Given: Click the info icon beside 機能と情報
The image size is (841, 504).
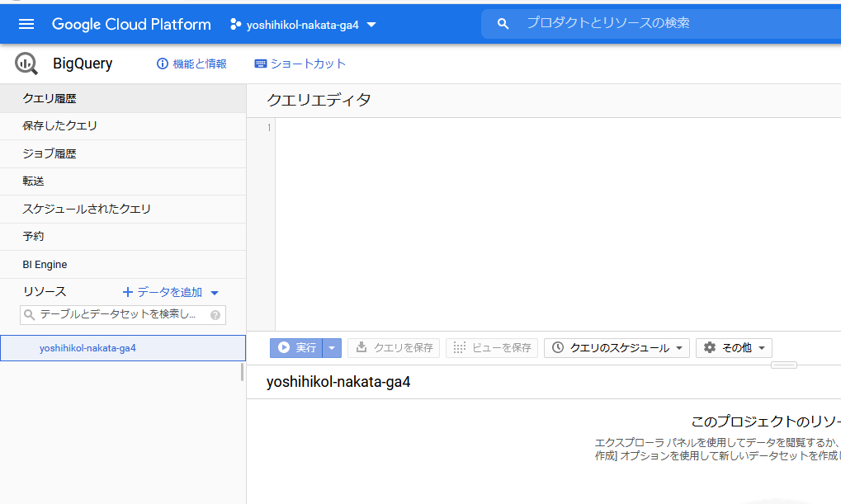Looking at the screenshot, I should (x=162, y=64).
